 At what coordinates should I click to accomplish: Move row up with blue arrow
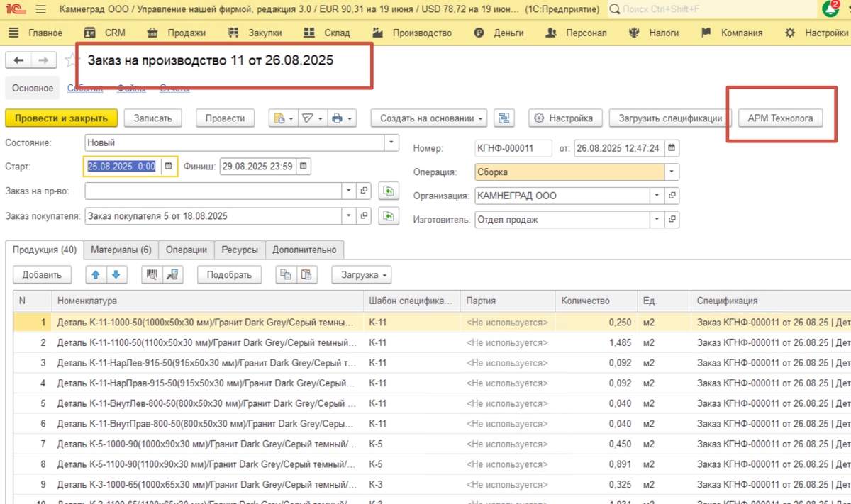96,275
